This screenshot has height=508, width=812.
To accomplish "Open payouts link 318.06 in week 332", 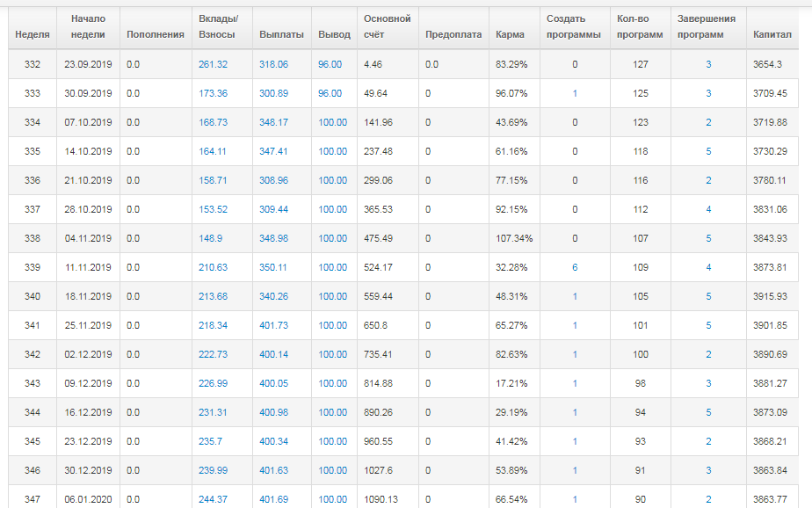I will (x=273, y=64).
